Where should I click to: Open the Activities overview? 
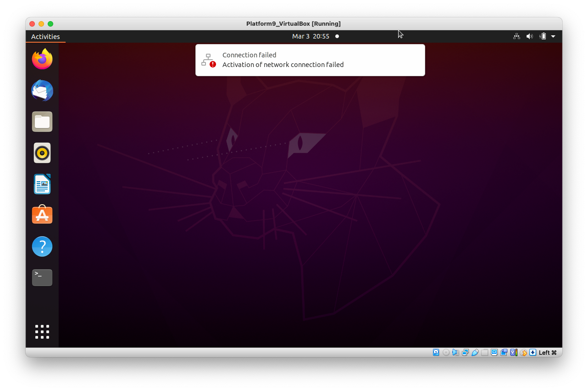pyautogui.click(x=45, y=37)
